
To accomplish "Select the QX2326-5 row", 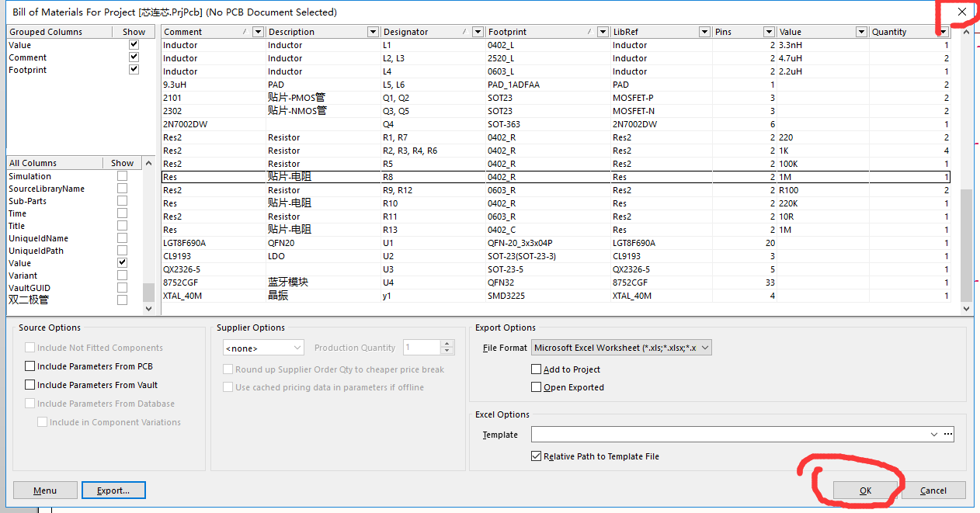I will [555, 269].
